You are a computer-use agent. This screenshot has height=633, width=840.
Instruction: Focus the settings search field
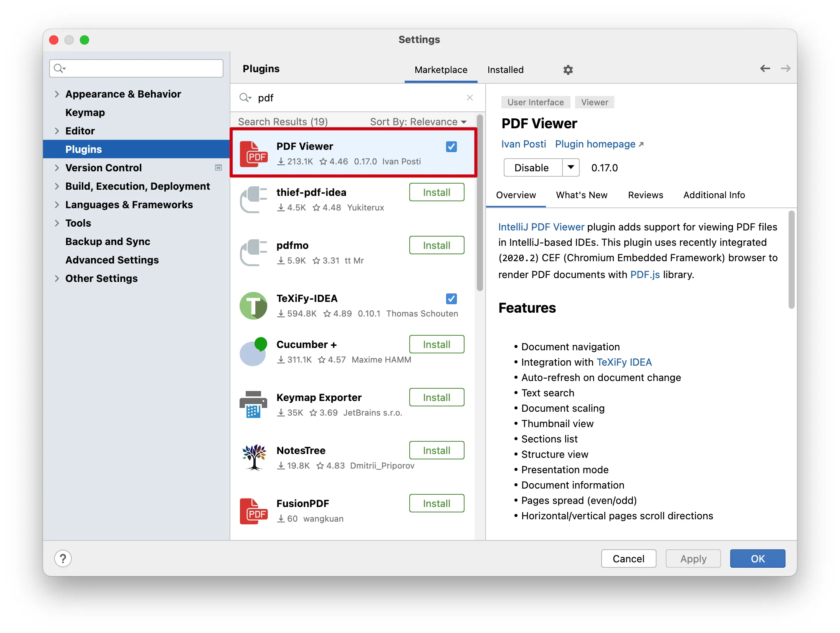point(136,68)
